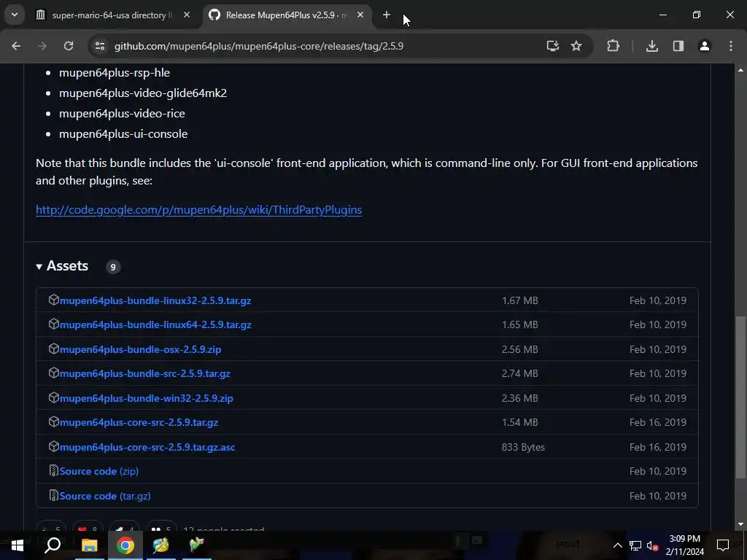
Task: Reload the GitHub release page
Action: click(69, 46)
